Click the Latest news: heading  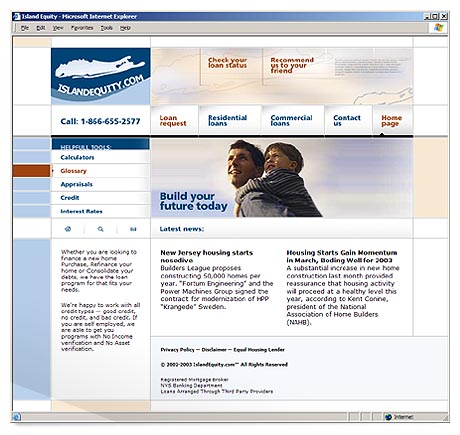coord(182,229)
